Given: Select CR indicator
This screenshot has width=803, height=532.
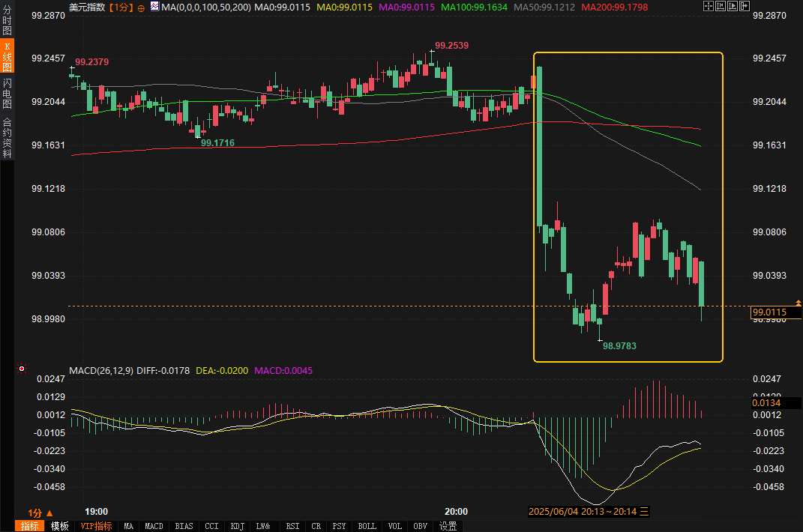Looking at the screenshot, I should [316, 526].
